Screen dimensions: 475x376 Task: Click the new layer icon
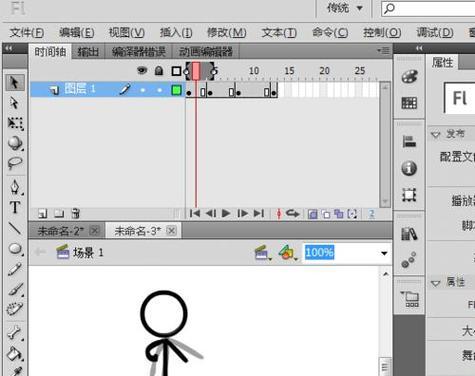[x=43, y=214]
